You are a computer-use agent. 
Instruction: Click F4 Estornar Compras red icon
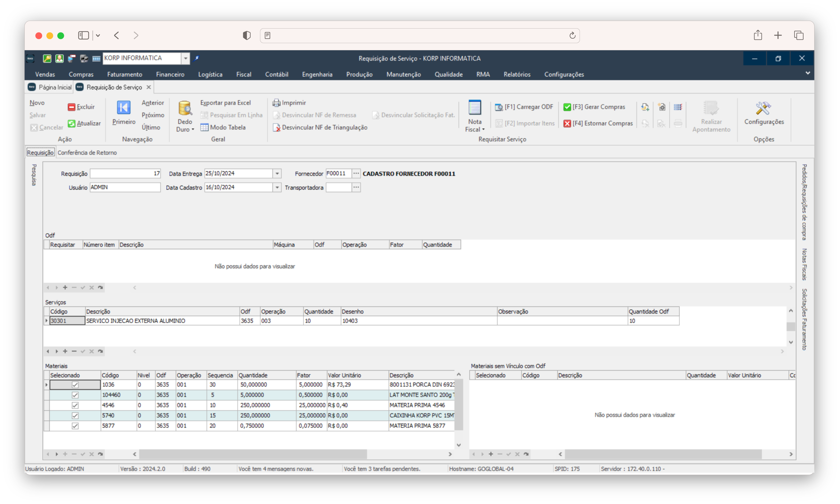[x=567, y=124]
